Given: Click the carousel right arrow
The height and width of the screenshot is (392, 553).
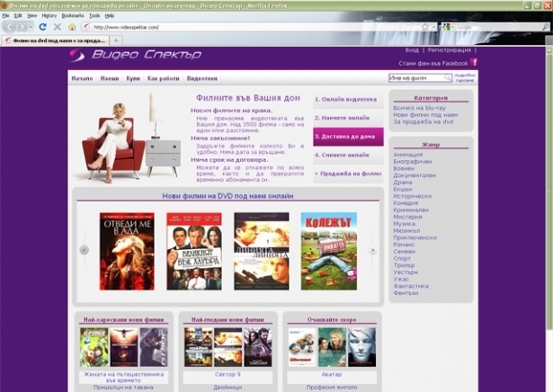Looking at the screenshot, I should click(373, 250).
